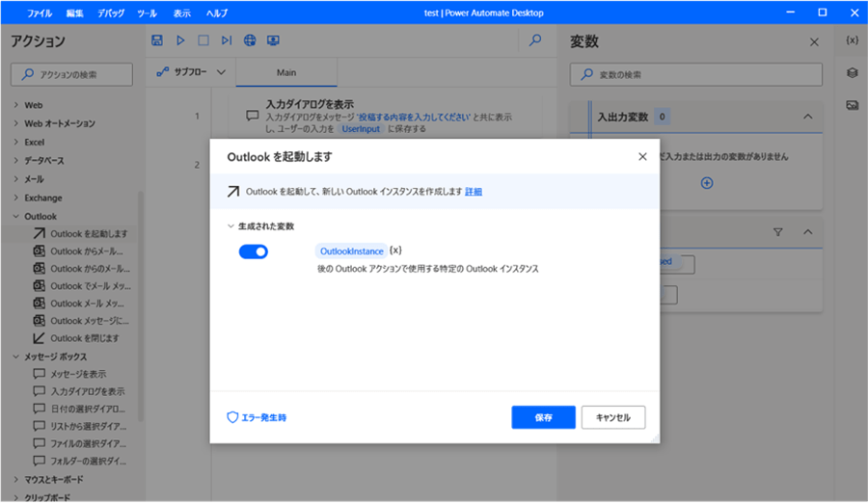Close the Outlook launch dialog
This screenshot has height=503, width=868.
[x=642, y=157]
